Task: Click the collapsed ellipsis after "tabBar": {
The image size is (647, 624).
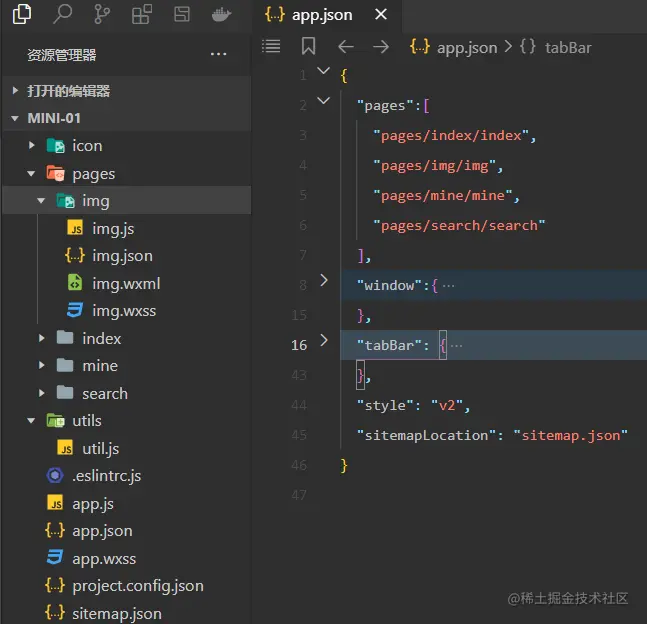Action: point(456,345)
